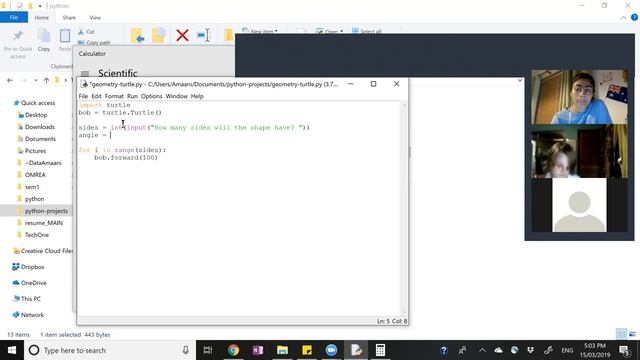The image size is (640, 360).
Task: Place cursor after 'angle =' in code
Action: pos(111,135)
